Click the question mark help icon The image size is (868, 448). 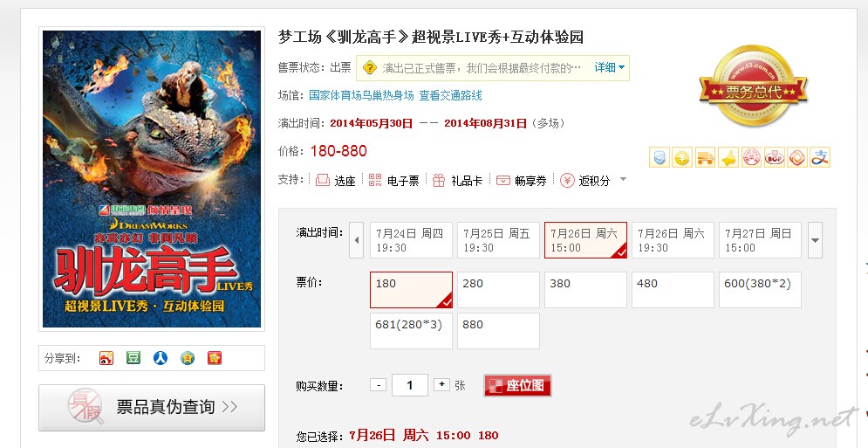pyautogui.click(x=369, y=68)
